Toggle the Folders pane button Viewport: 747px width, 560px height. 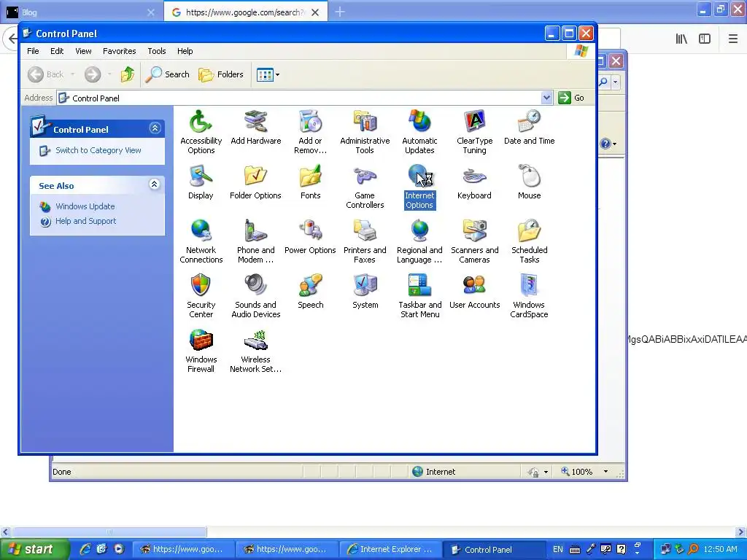tap(220, 74)
